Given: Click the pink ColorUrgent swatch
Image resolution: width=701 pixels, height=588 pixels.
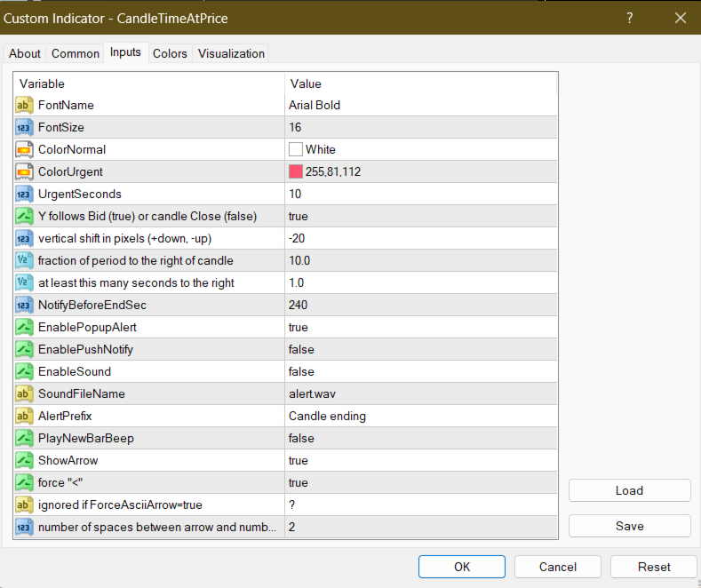Looking at the screenshot, I should tap(296, 171).
